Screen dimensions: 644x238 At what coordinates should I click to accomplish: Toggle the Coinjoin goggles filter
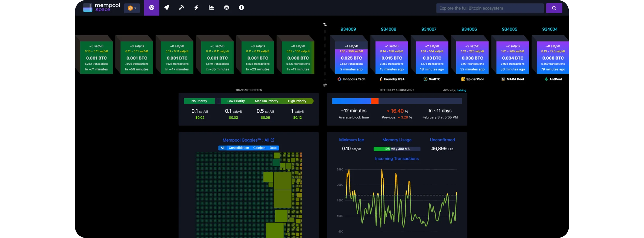[x=259, y=148]
